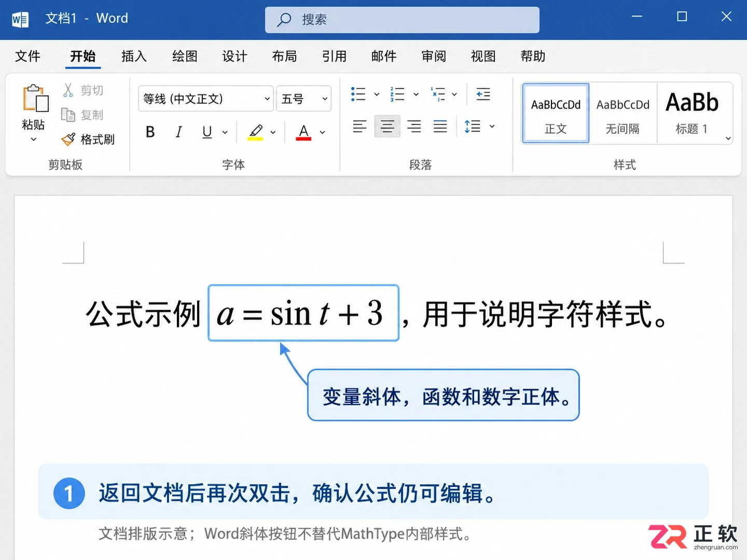Select the 无间隔 style
This screenshot has width=747, height=560.
pos(622,113)
